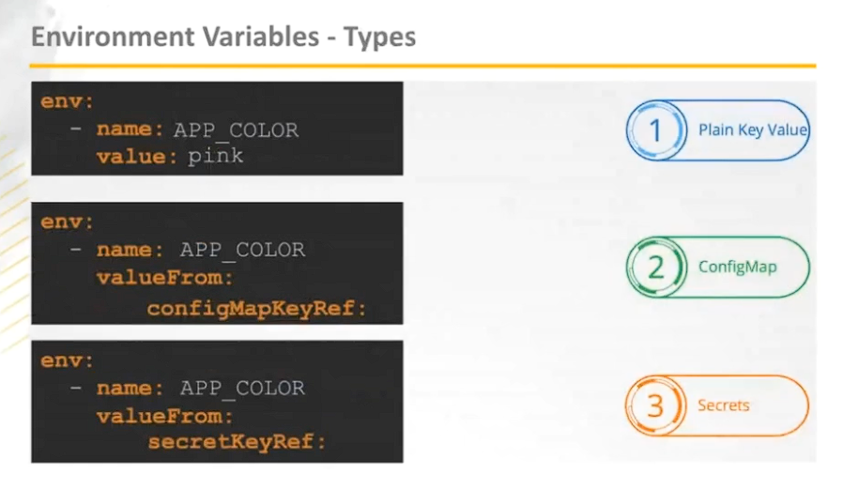Click the secretKeyRef line in the code
This screenshot has width=843, height=504.
point(236,441)
